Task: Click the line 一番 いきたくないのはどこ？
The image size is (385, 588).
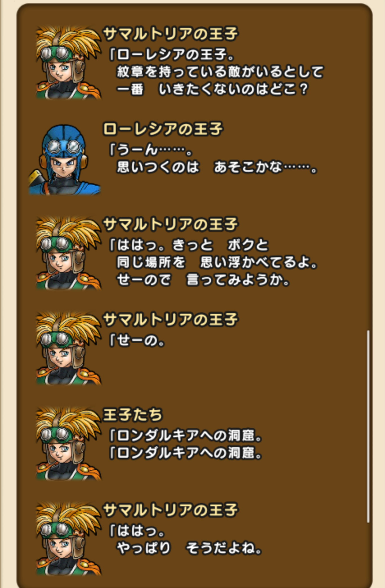Action: (212, 89)
